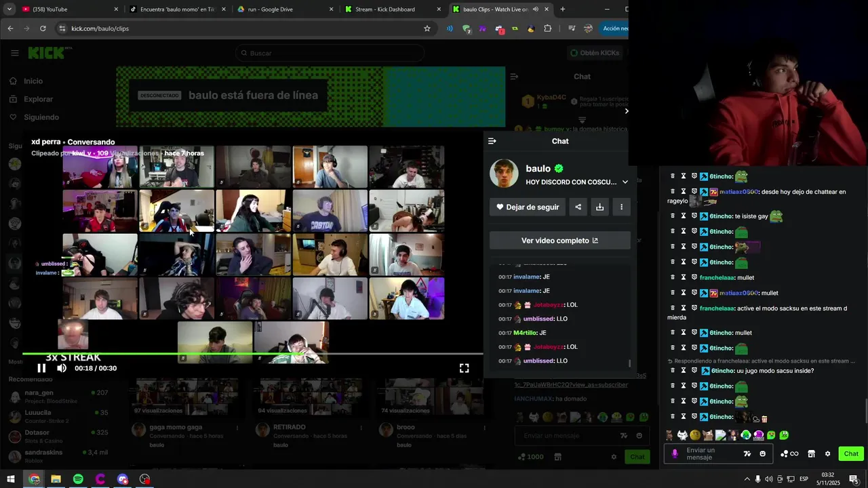The width and height of the screenshot is (868, 488).
Task: Go back in browser history
Action: [x=10, y=28]
